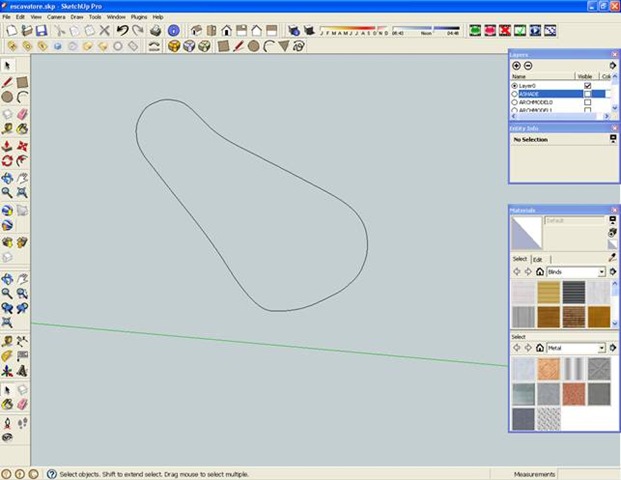
Task: Open the Metal material library dropdown
Action: tap(601, 348)
